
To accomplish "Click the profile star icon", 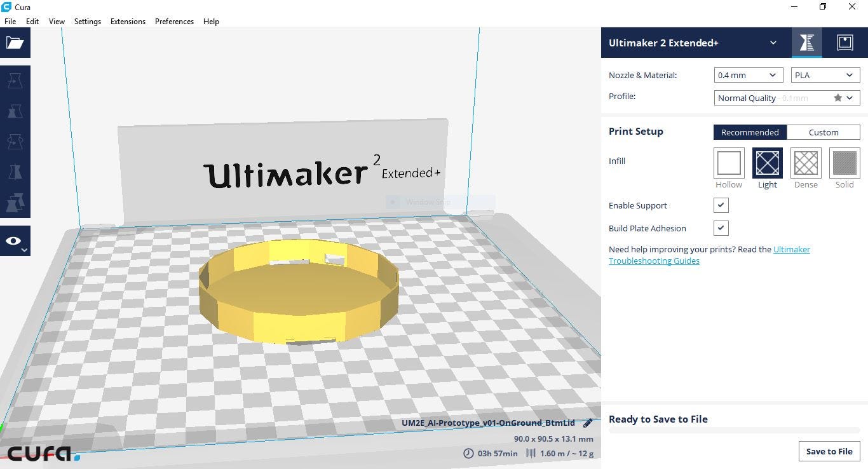I will click(x=838, y=98).
